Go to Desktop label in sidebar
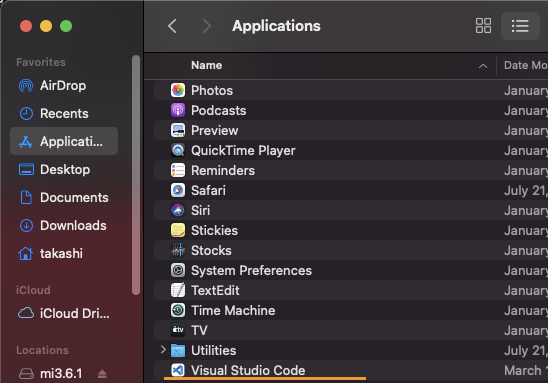Viewport: 548px width, 383px height. pyautogui.click(x=65, y=169)
